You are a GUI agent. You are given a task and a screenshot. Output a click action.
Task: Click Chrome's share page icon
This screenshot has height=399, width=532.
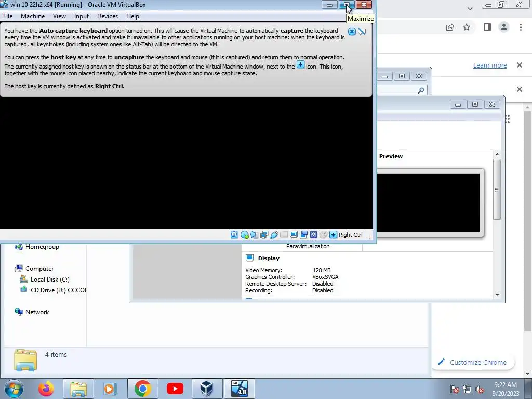tap(450, 28)
